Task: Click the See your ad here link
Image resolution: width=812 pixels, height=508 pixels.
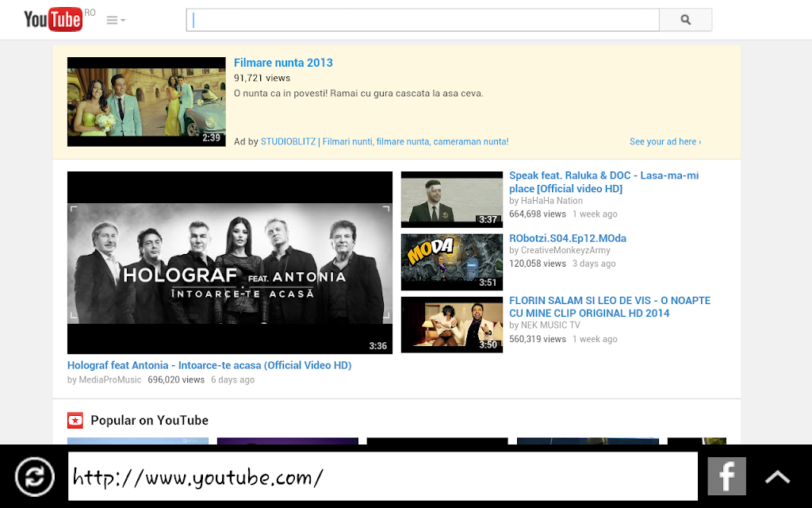Action: pos(665,141)
